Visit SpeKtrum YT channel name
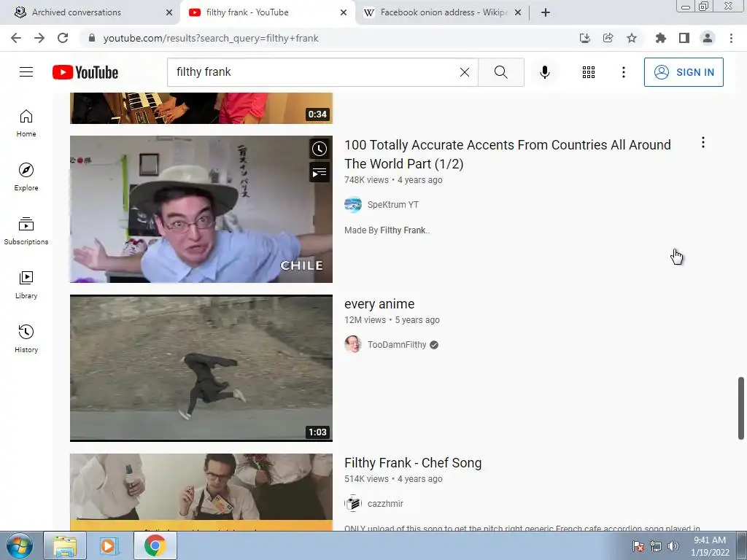 393,205
